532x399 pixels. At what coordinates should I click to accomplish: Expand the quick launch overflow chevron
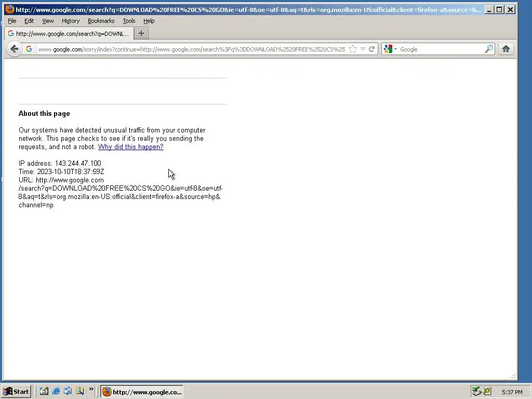(x=91, y=389)
